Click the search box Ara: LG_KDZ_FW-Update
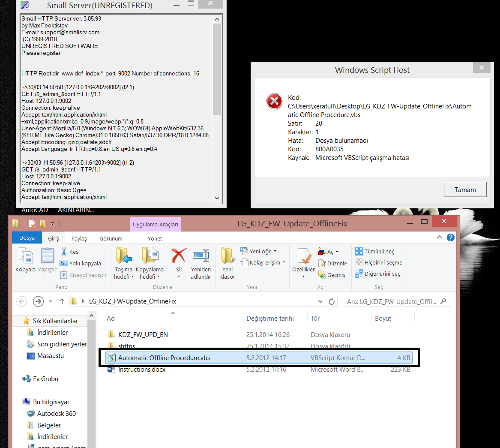The height and width of the screenshot is (448, 500). click(397, 301)
